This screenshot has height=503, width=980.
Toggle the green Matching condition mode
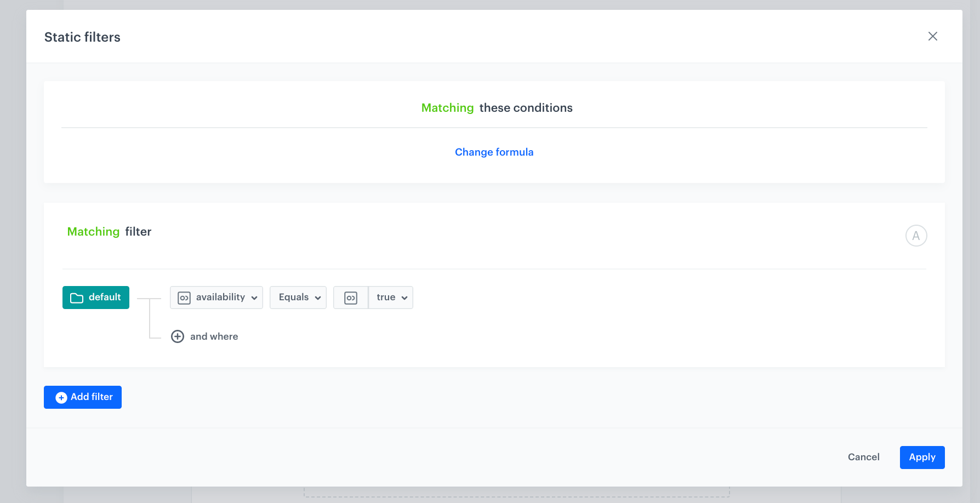(447, 107)
